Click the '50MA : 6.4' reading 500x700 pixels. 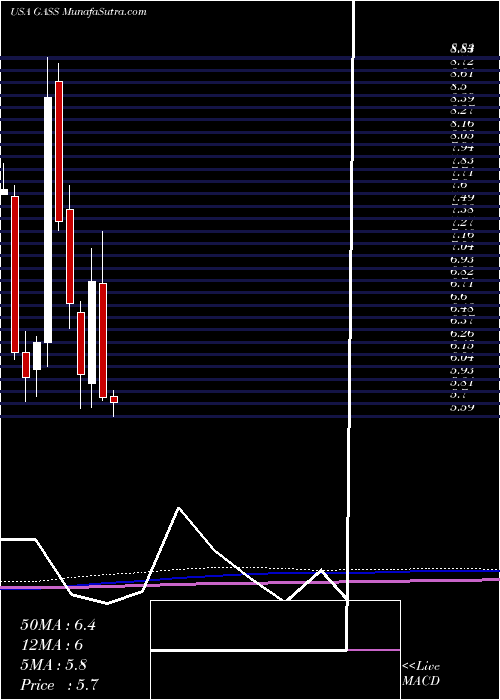click(58, 625)
